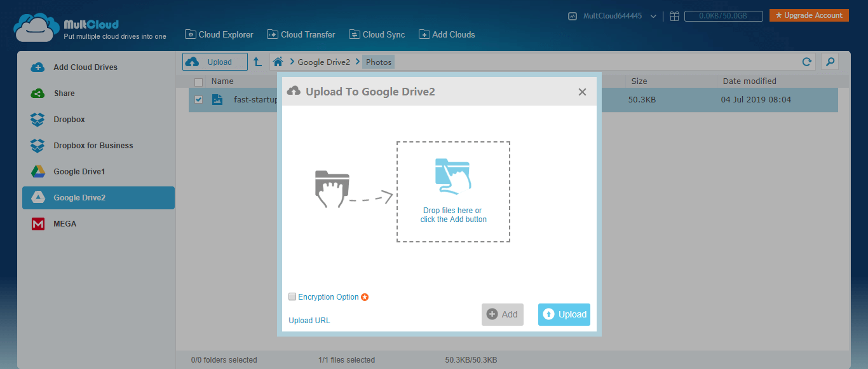
Task: Click the dashed drop files area
Action: pos(454,192)
